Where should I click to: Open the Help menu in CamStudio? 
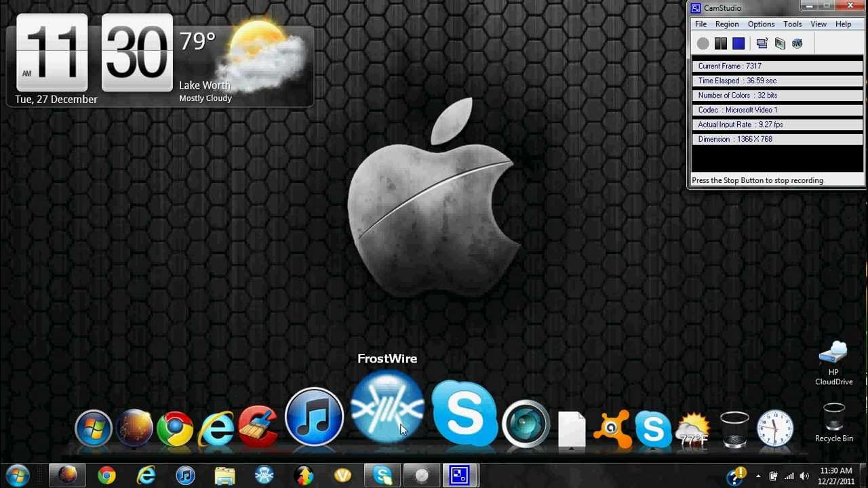pos(843,24)
